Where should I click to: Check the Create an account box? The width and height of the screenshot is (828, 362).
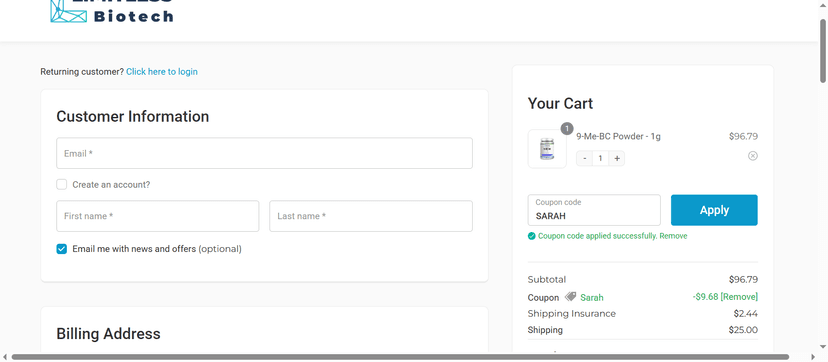pos(62,185)
